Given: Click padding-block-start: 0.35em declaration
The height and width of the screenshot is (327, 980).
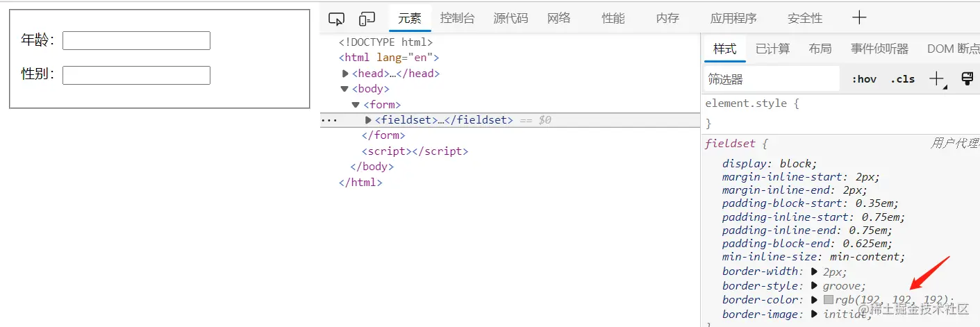Looking at the screenshot, I should tap(811, 203).
